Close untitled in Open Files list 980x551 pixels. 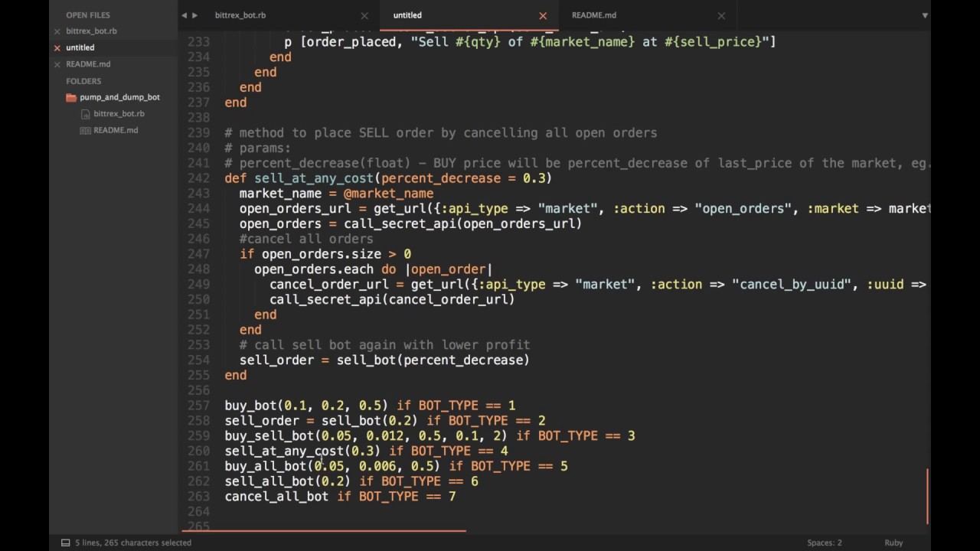pos(57,47)
